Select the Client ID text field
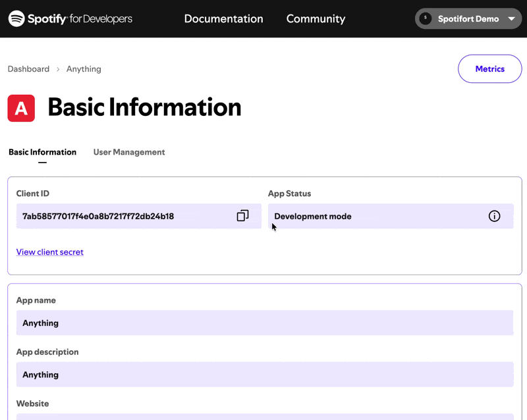 pyautogui.click(x=119, y=215)
